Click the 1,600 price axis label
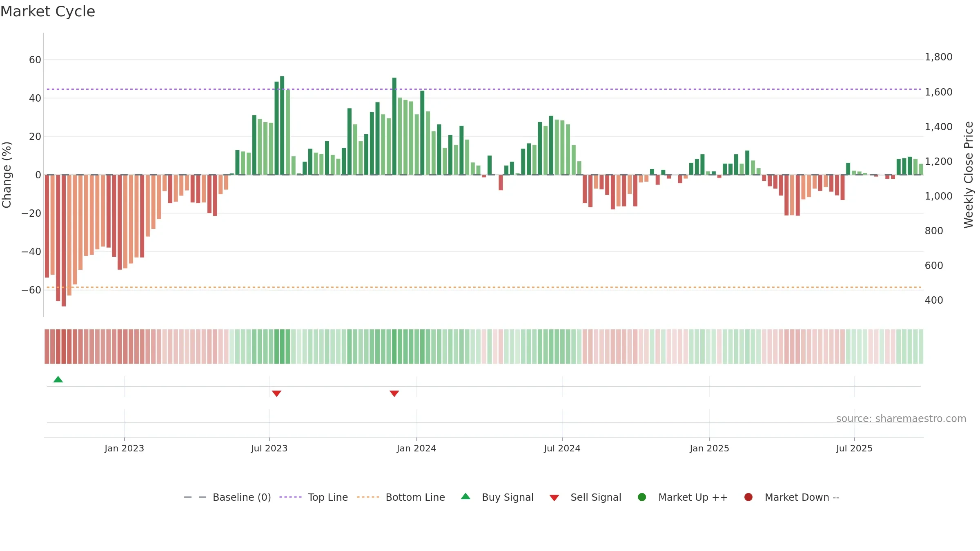The image size is (980, 551). click(x=938, y=92)
